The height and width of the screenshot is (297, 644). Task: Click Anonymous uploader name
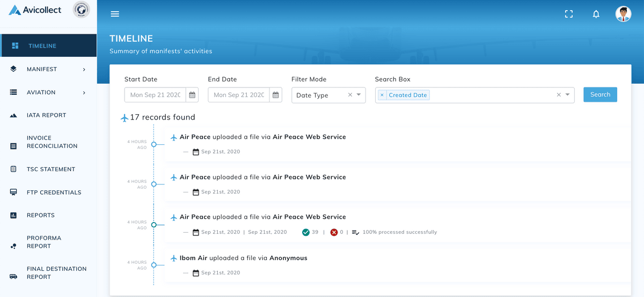pyautogui.click(x=288, y=258)
